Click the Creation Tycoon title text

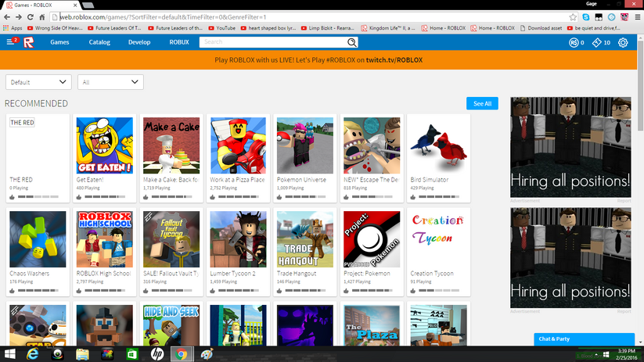point(432,274)
